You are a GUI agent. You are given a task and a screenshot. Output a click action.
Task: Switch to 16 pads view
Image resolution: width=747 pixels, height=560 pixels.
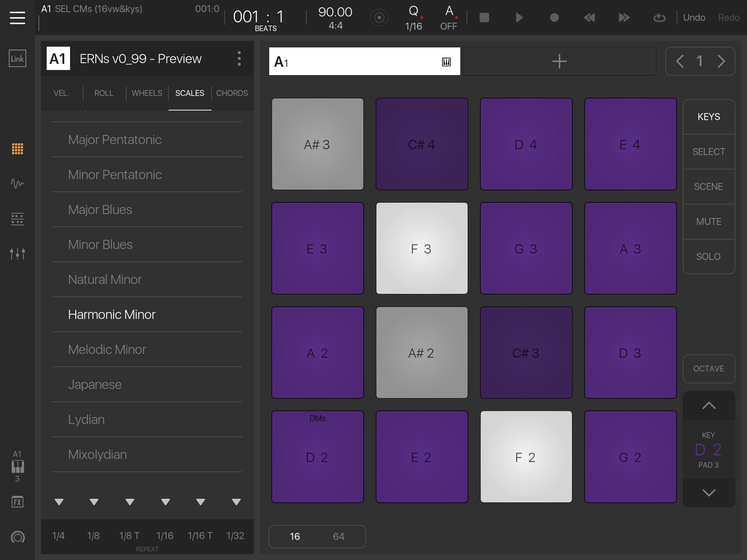tap(295, 536)
